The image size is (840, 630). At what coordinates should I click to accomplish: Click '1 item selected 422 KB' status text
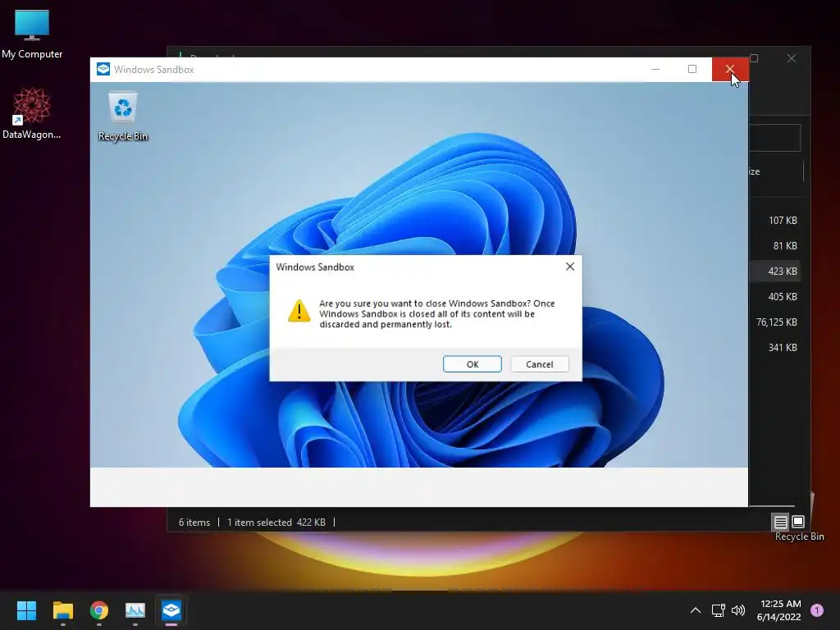(x=276, y=523)
